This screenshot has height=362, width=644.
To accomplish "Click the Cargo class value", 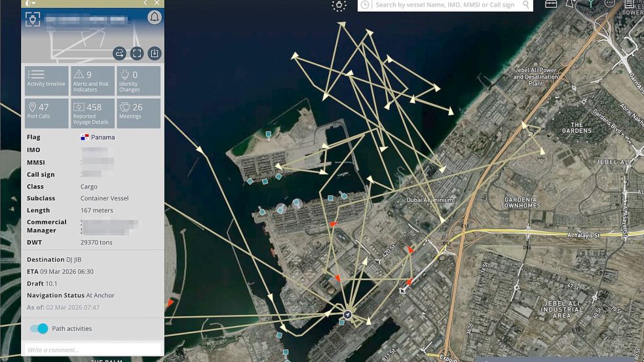I will click(88, 187).
